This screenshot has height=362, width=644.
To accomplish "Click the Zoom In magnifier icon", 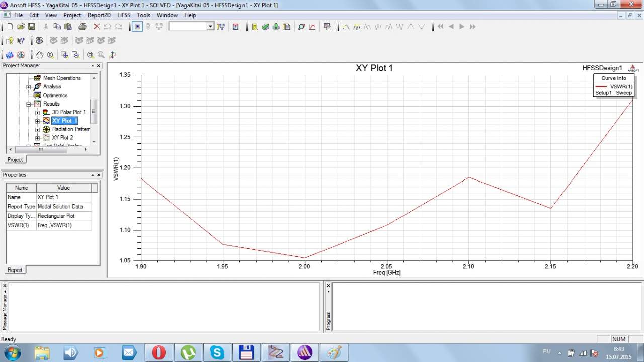I will 65,55.
